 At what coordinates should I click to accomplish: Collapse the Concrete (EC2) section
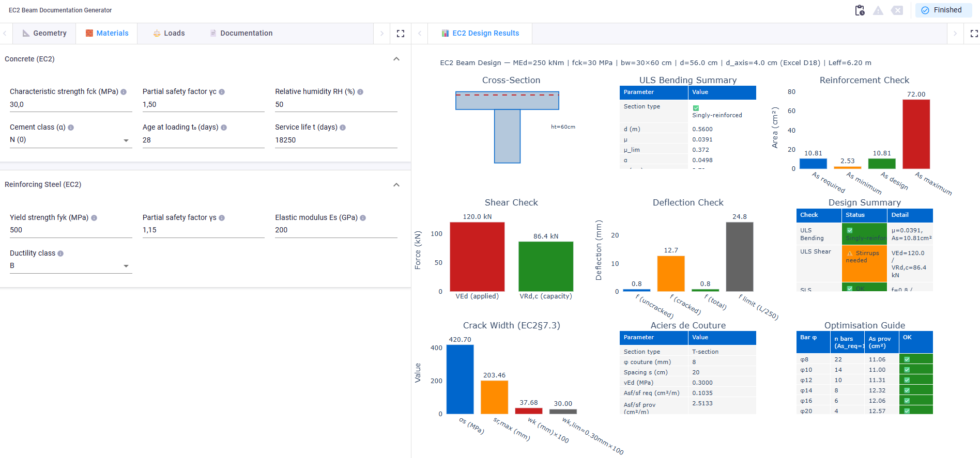pos(396,59)
